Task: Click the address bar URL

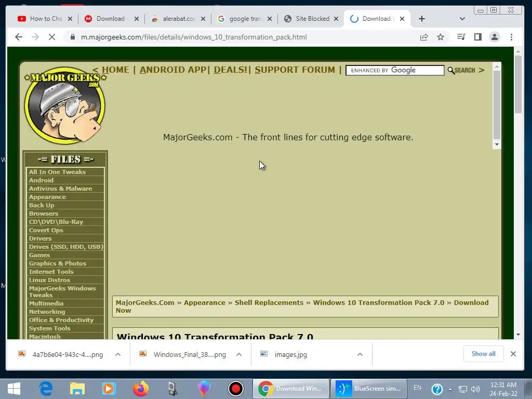Action: point(194,37)
